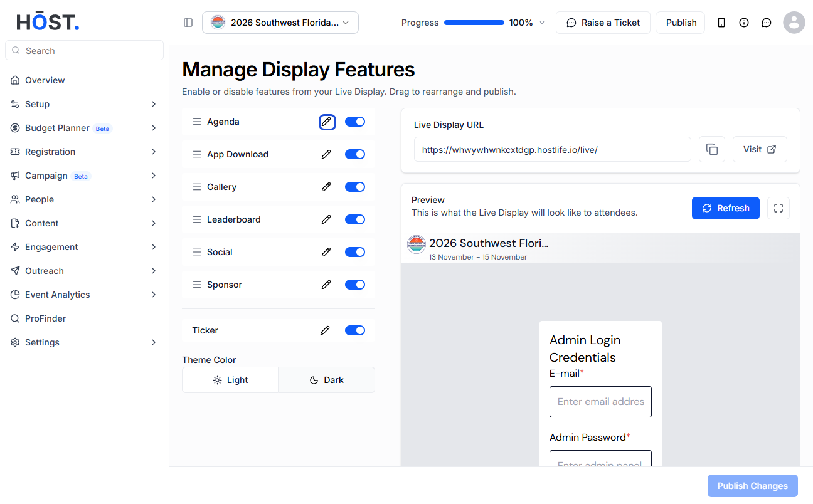Visit the Live Display URL

[760, 149]
